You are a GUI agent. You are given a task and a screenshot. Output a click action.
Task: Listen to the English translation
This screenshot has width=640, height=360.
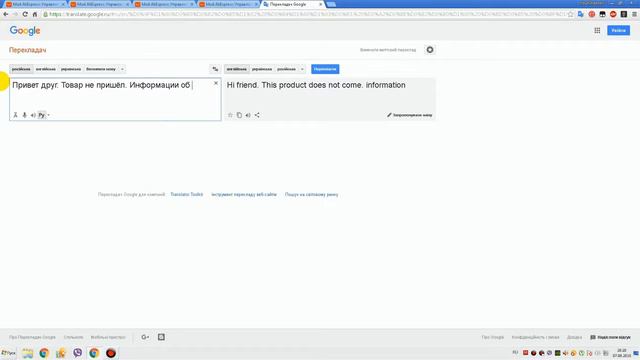coord(248,115)
